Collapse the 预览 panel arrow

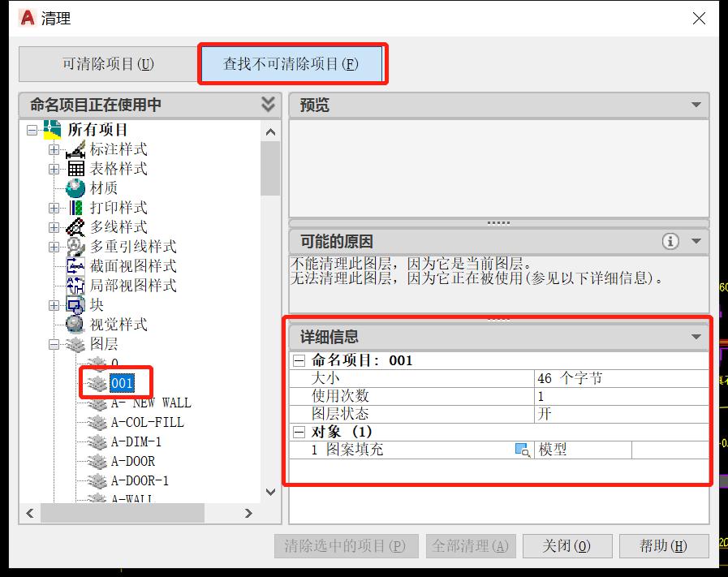(x=696, y=105)
